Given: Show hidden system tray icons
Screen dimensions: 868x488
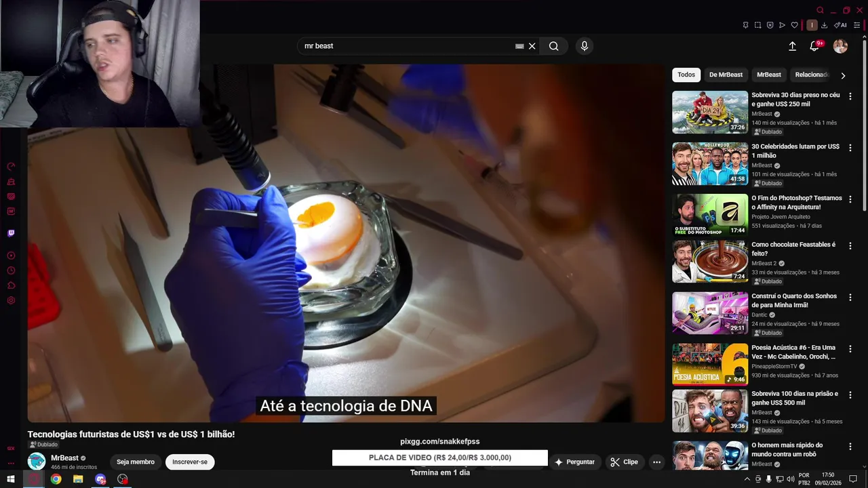Looking at the screenshot, I should 747,479.
